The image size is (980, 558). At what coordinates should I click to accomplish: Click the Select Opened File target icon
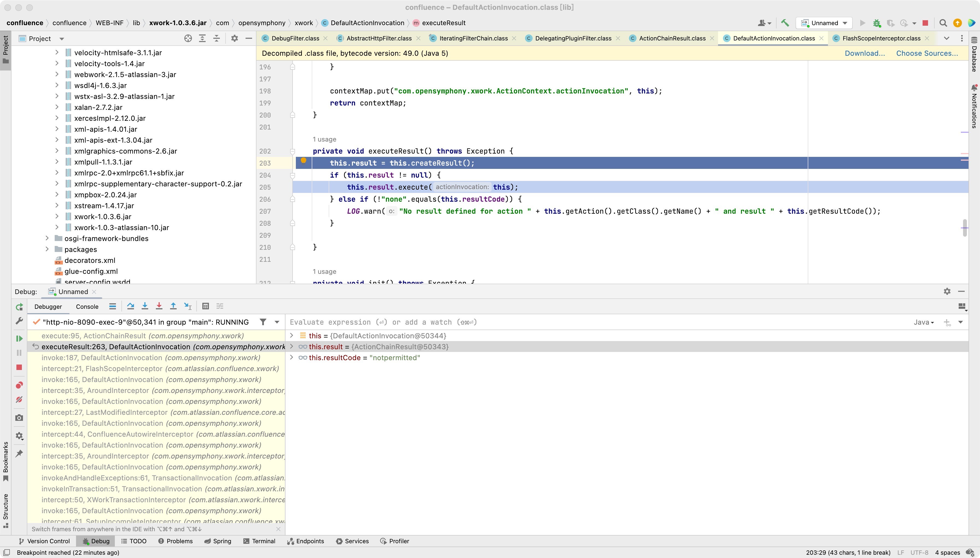[x=188, y=38]
